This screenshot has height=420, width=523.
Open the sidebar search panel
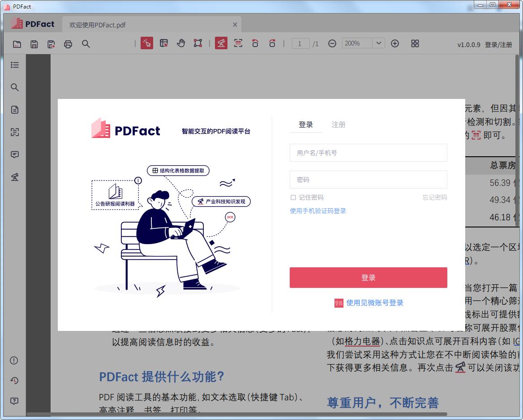click(x=15, y=87)
